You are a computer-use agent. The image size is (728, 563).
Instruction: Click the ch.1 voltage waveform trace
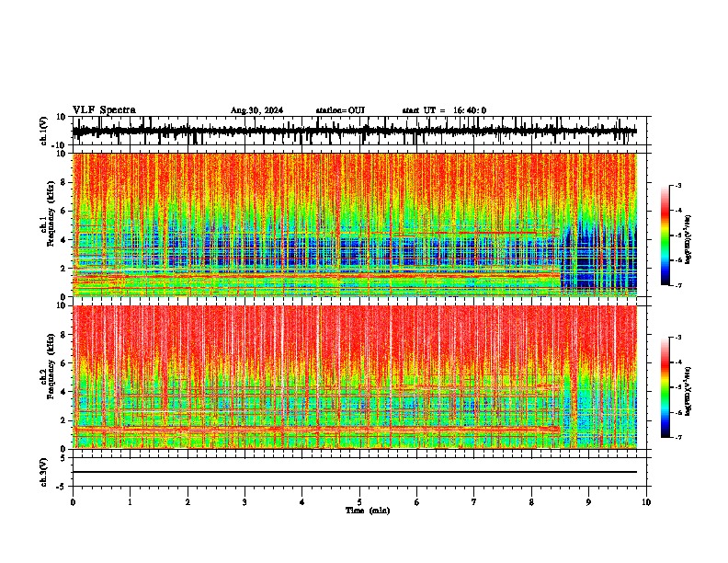(x=354, y=131)
